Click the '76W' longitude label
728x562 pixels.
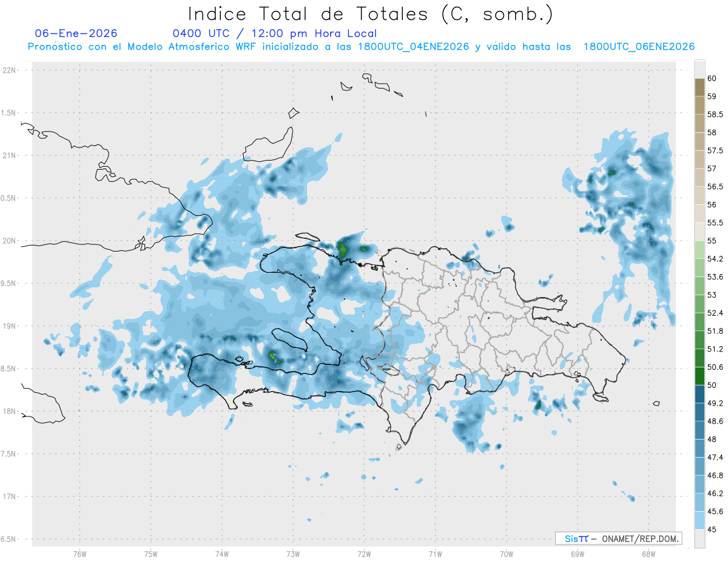(79, 554)
